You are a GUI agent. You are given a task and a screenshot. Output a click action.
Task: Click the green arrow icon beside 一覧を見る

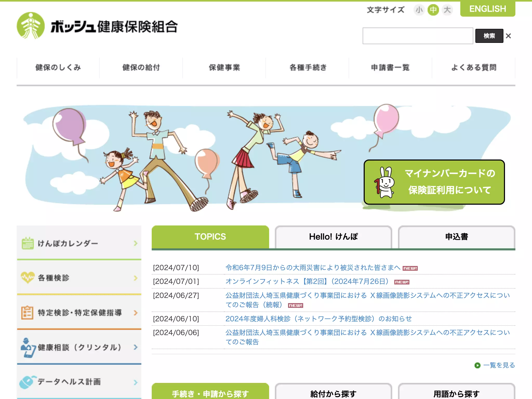477,365
